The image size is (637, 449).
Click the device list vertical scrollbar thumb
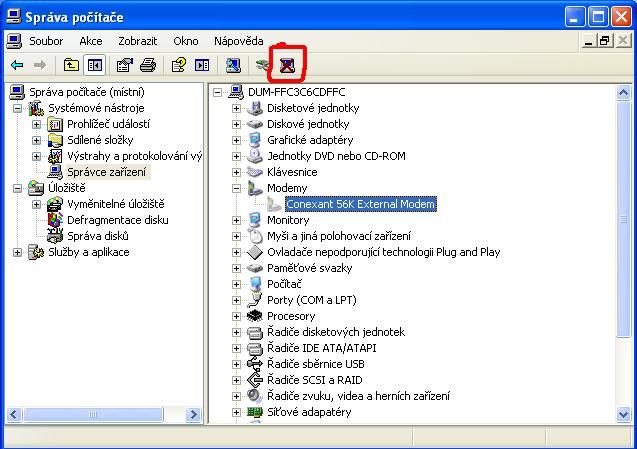(623, 219)
